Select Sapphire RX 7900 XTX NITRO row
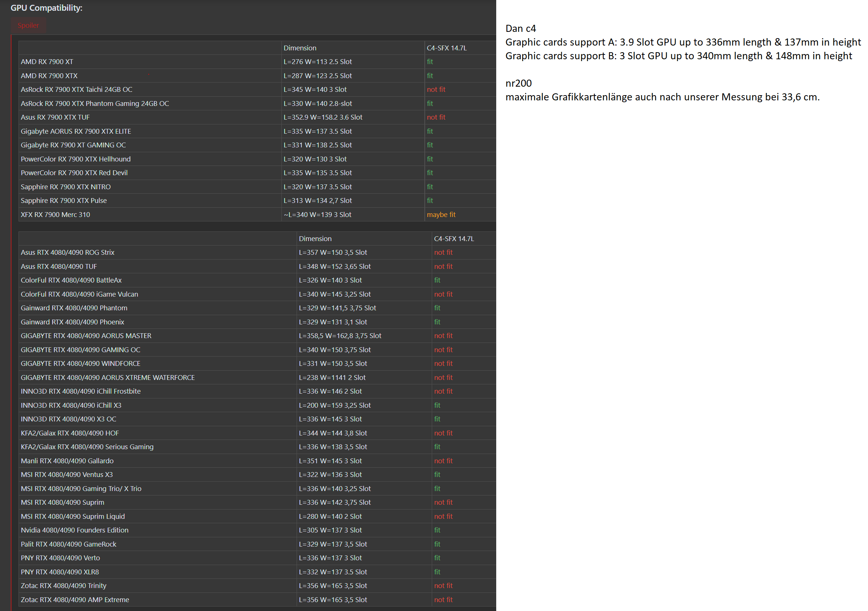The height and width of the screenshot is (611, 868). (x=66, y=187)
